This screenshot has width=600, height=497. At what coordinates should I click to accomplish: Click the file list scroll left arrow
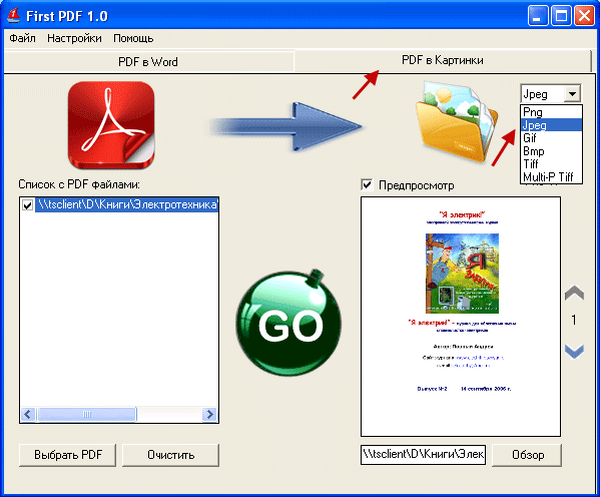pos(28,414)
